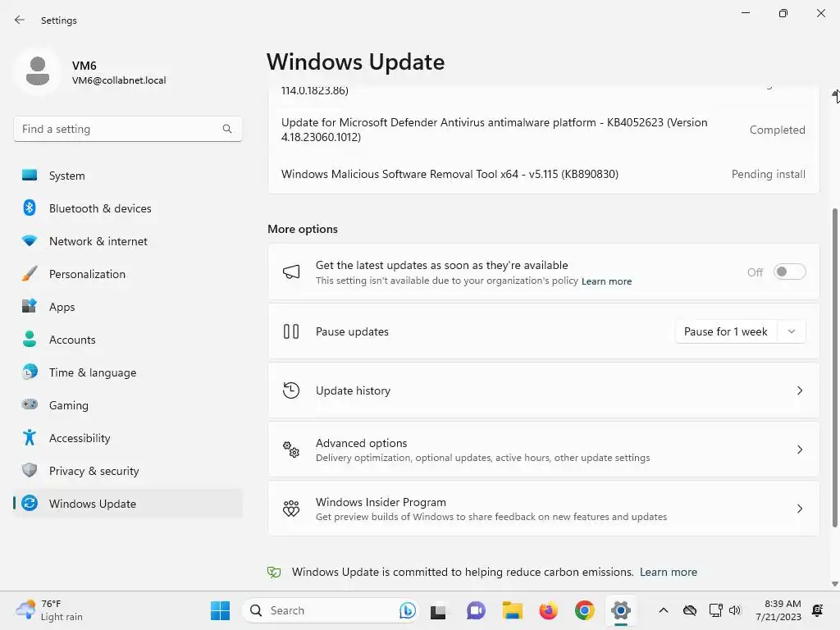Click the OneDrive cloud tray icon
This screenshot has width=840, height=630.
coord(689,610)
